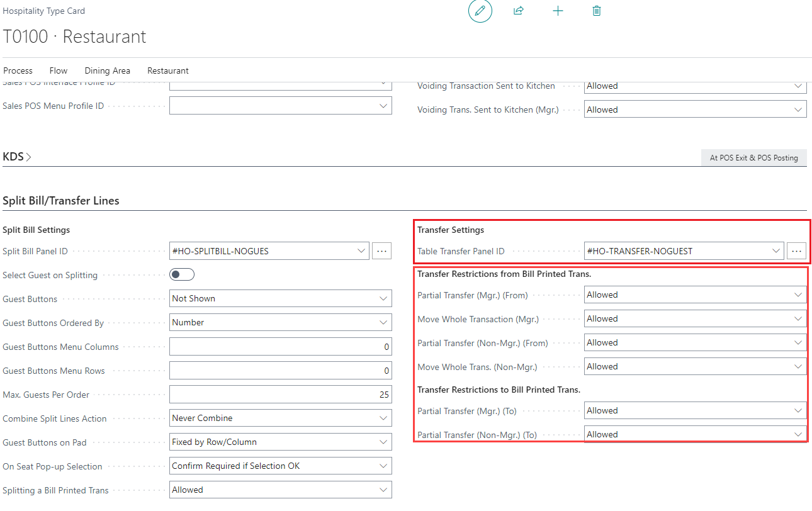The image size is (812, 511).
Task: Toggle Select Guest on Splitting switch
Action: pyautogui.click(x=182, y=274)
